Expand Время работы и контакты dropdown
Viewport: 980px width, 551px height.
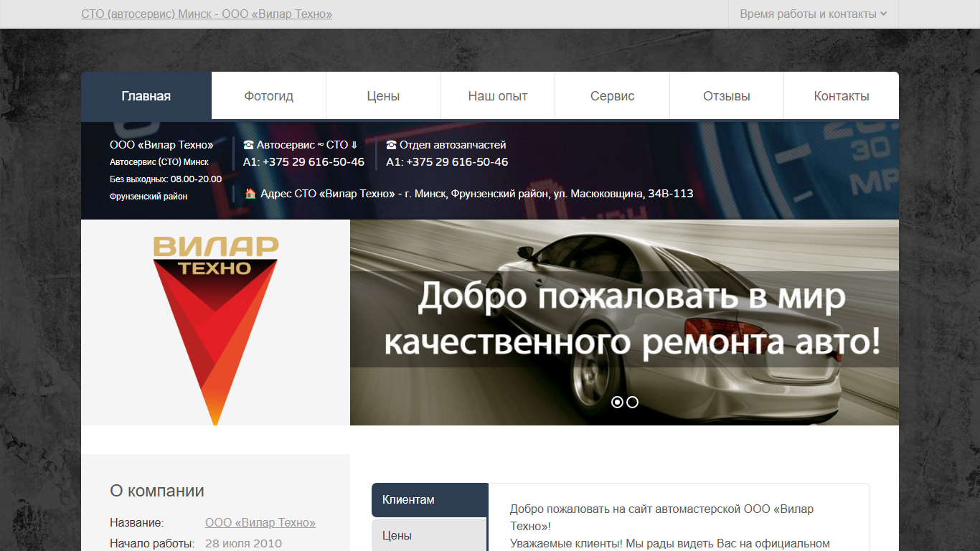[x=814, y=14]
